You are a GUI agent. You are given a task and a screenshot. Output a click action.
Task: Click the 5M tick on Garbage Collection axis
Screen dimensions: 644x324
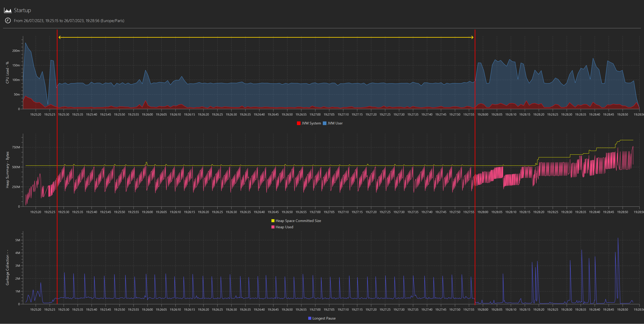click(x=18, y=240)
